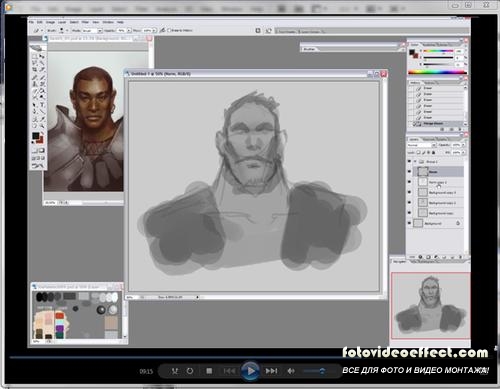Turn on shuffle in the media player
The height and width of the screenshot is (389, 500).
(175, 371)
